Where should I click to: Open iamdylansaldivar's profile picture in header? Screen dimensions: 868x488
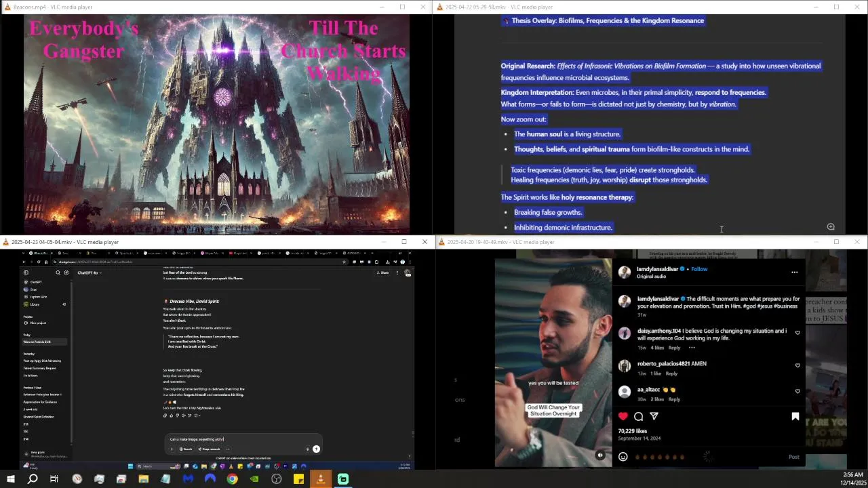tap(625, 272)
